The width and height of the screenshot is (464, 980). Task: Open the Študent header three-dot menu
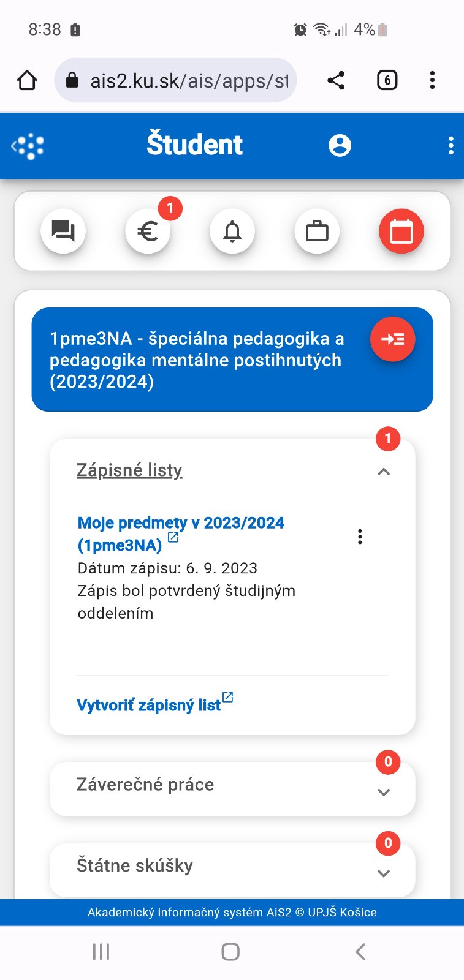pos(451,145)
